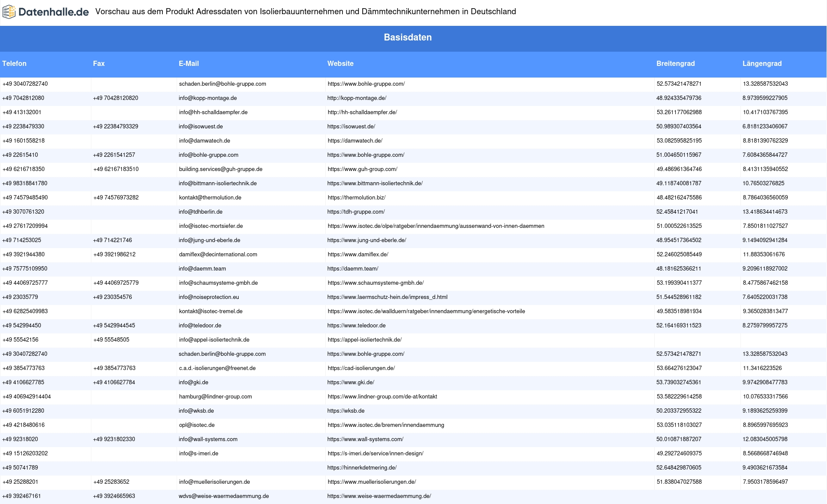Screen dimensions: 827x504
Task: Select the Breitengrad column header
Action: pyautogui.click(x=675, y=63)
